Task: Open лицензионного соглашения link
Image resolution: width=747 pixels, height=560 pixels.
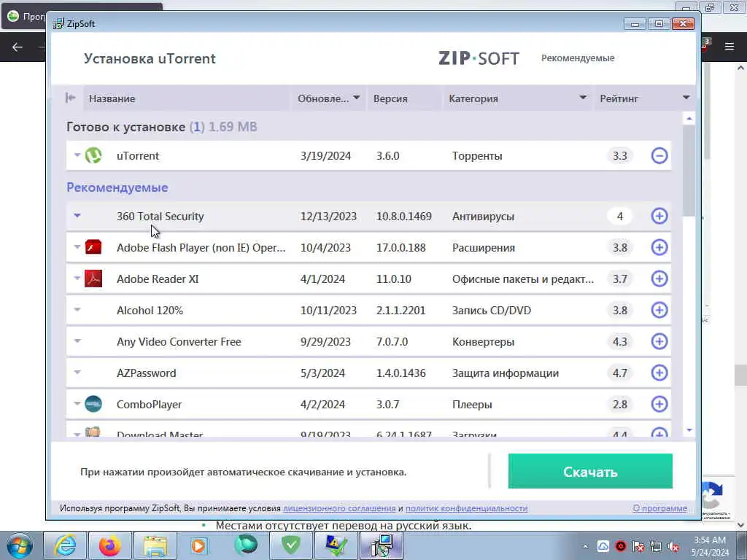Action: 339,508
